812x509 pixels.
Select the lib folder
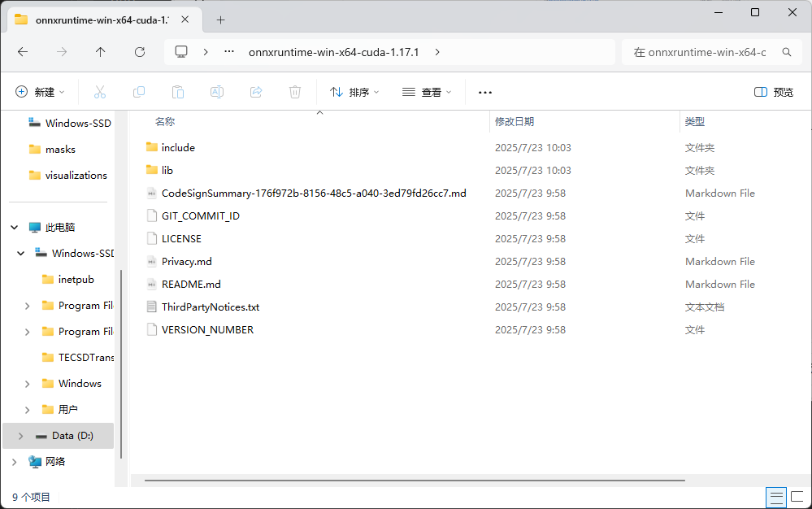167,171
